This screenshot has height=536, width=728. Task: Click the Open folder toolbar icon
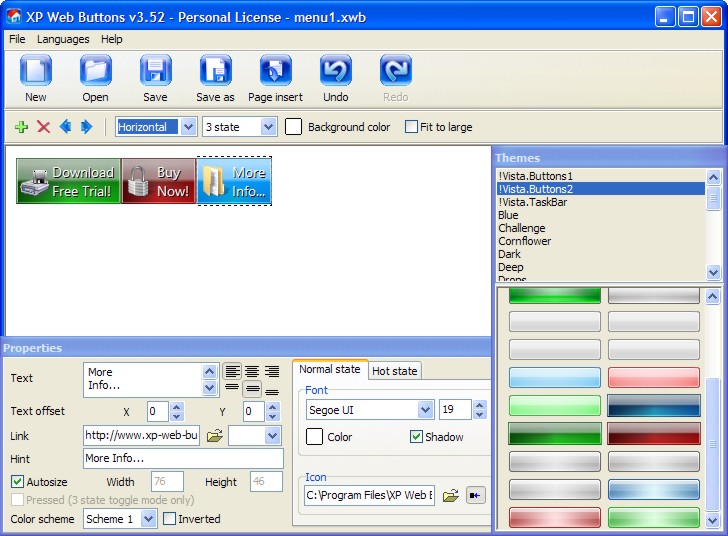coord(96,72)
